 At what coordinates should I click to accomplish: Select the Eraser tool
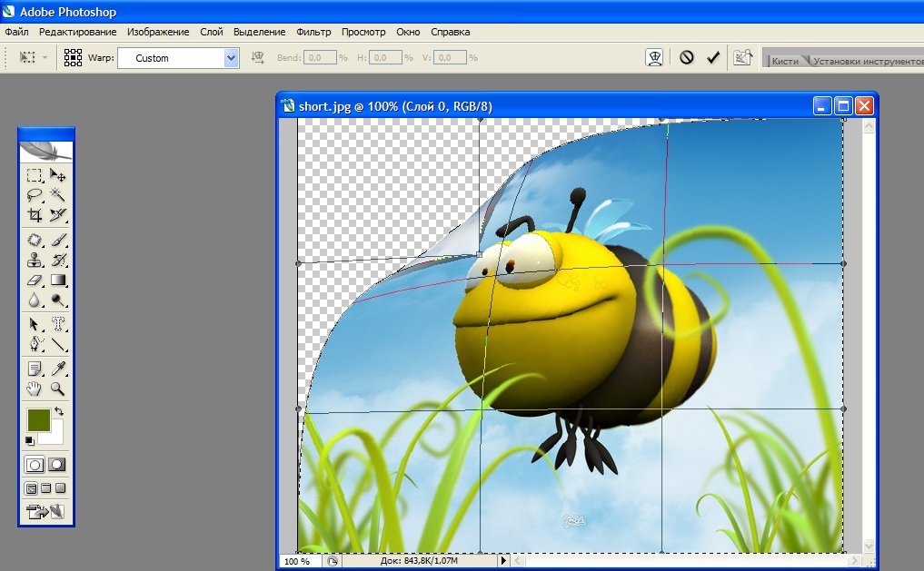coord(35,281)
